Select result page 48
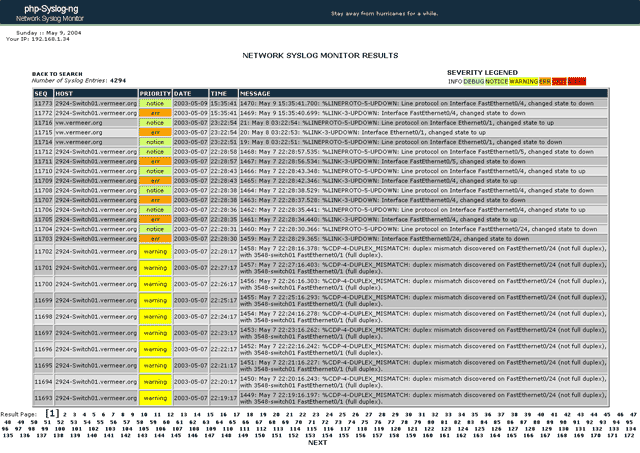640x453 pixels. 7,422
